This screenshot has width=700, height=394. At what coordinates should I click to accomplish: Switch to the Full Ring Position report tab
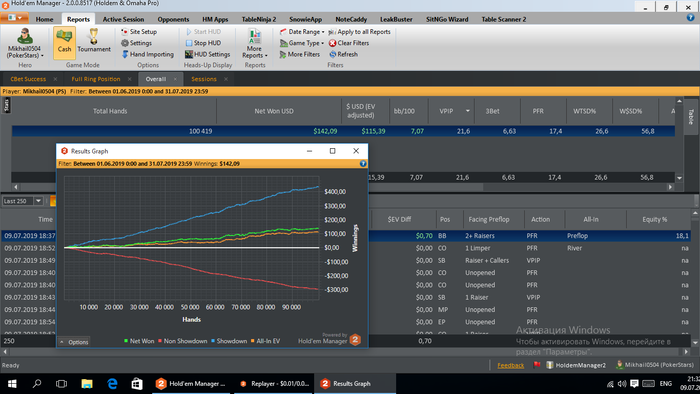coord(96,79)
